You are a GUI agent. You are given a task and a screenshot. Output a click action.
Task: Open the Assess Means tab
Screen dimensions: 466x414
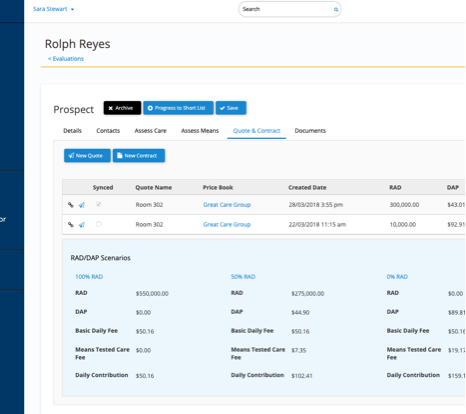[x=200, y=131]
